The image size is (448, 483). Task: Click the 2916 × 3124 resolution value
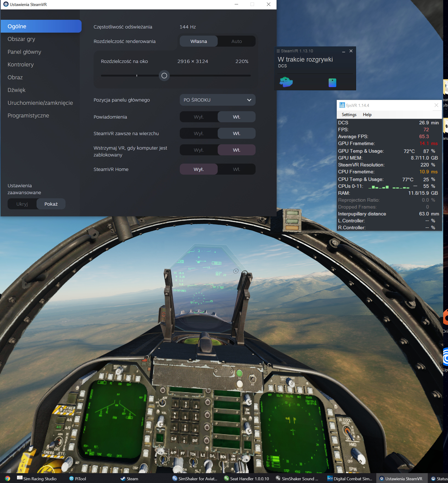click(193, 61)
